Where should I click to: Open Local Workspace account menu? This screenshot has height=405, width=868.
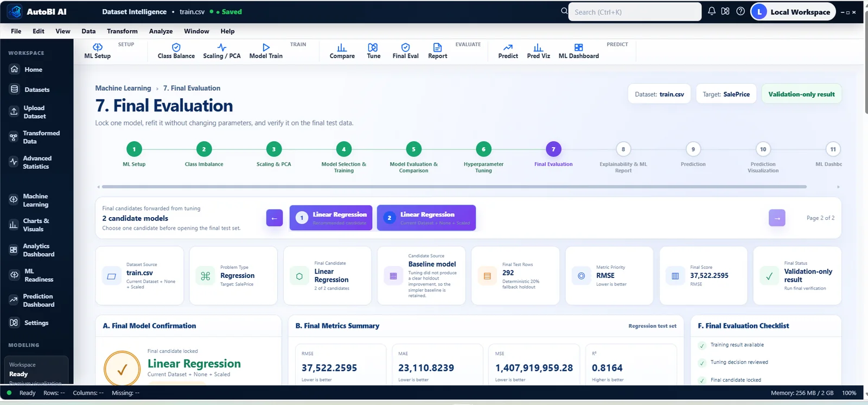(x=793, y=11)
